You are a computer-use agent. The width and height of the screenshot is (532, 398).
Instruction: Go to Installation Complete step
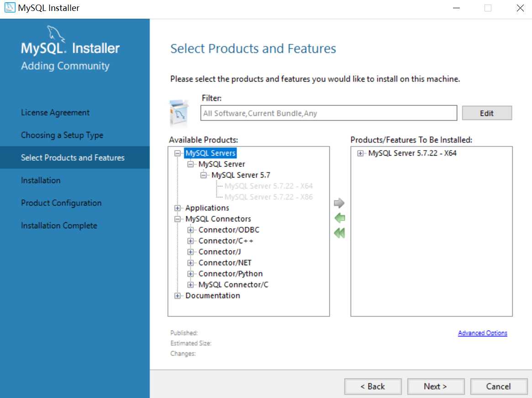[59, 225]
